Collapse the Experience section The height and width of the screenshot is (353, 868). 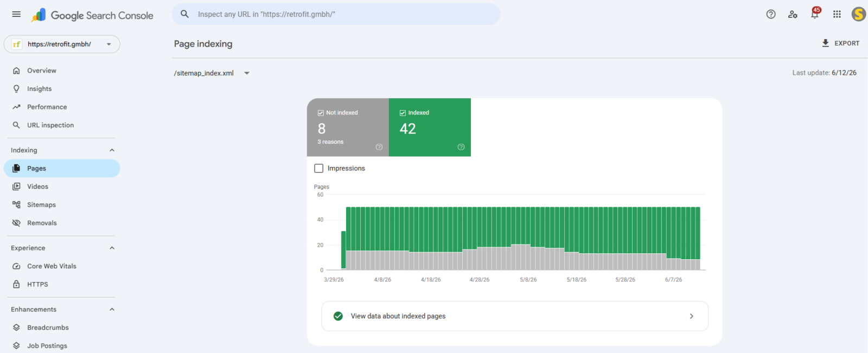pyautogui.click(x=112, y=248)
